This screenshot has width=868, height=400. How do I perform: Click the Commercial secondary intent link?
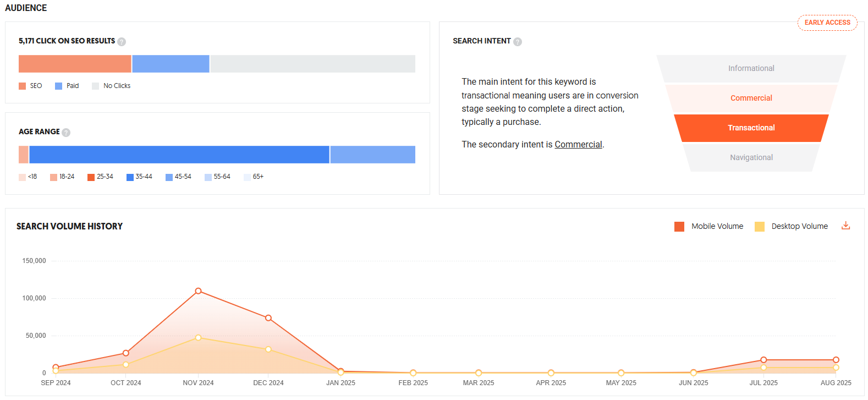[x=578, y=144]
